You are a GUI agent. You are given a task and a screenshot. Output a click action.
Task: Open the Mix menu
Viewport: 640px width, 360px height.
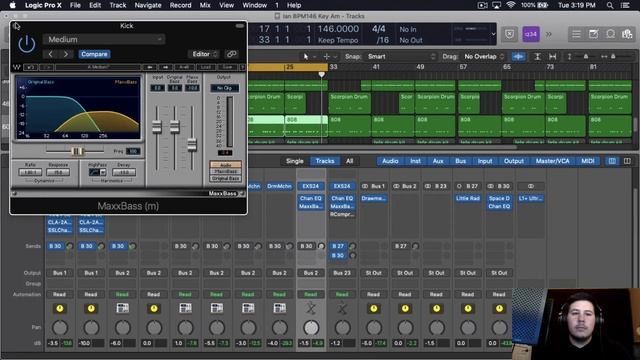click(x=205, y=5)
